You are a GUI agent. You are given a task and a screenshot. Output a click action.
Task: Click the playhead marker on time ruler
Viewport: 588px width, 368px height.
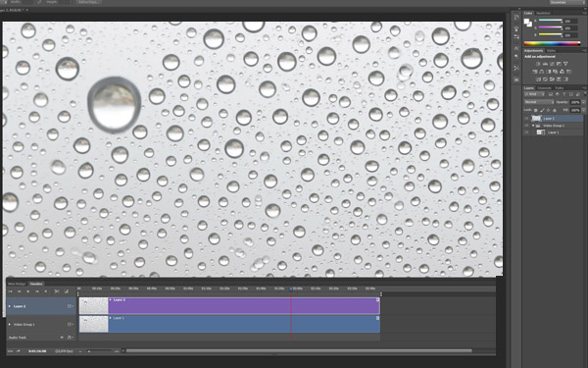coord(291,289)
